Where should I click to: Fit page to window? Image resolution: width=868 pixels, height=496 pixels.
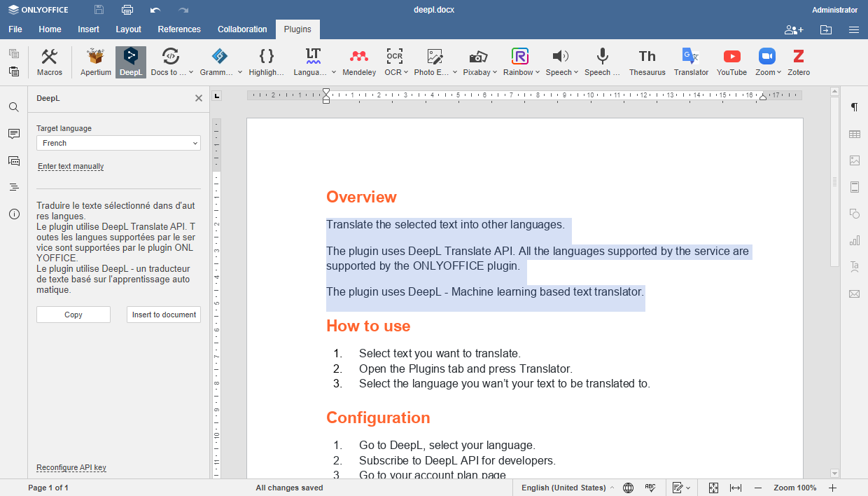pyautogui.click(x=713, y=488)
